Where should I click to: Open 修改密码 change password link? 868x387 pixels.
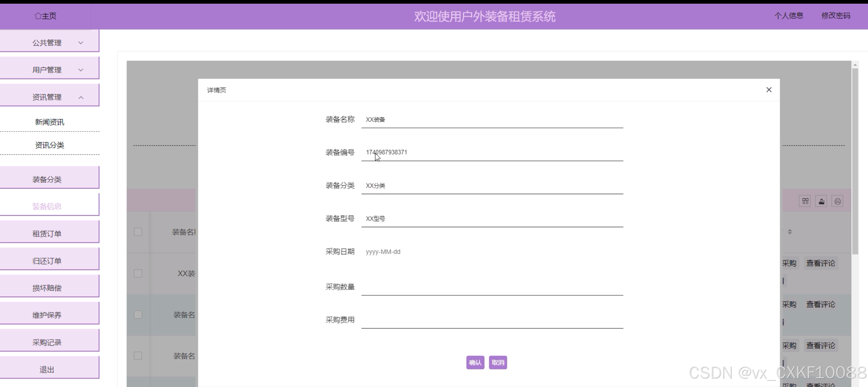click(836, 16)
